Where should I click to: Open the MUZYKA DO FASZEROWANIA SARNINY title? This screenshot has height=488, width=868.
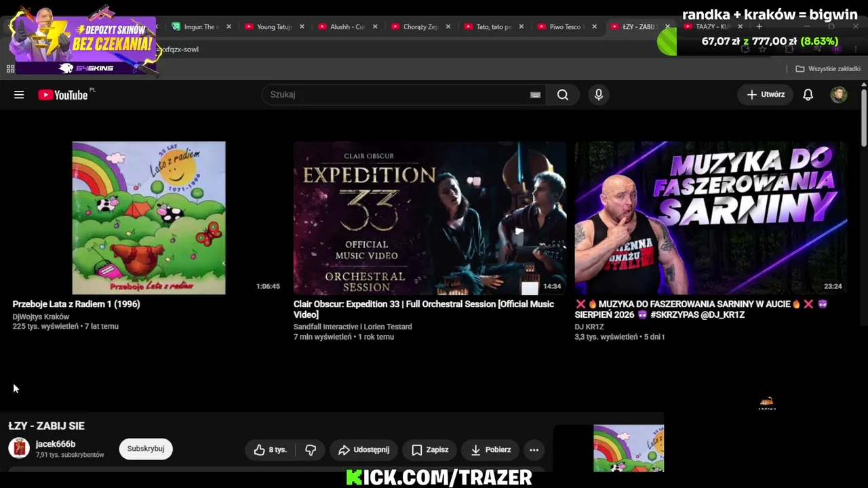click(701, 309)
